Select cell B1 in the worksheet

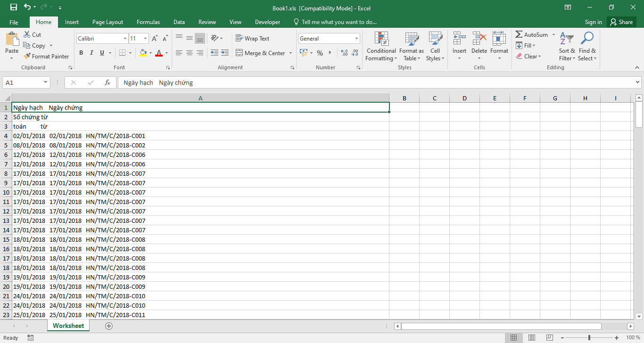[x=404, y=107]
